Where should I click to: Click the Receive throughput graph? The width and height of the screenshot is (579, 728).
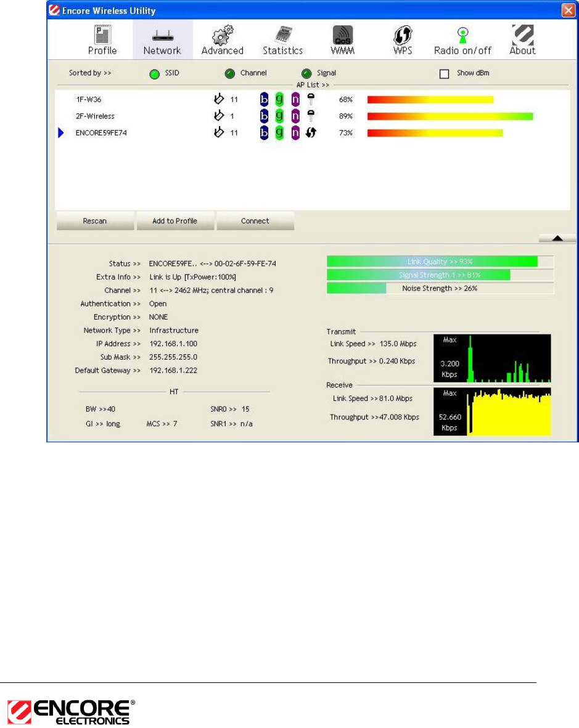click(492, 412)
